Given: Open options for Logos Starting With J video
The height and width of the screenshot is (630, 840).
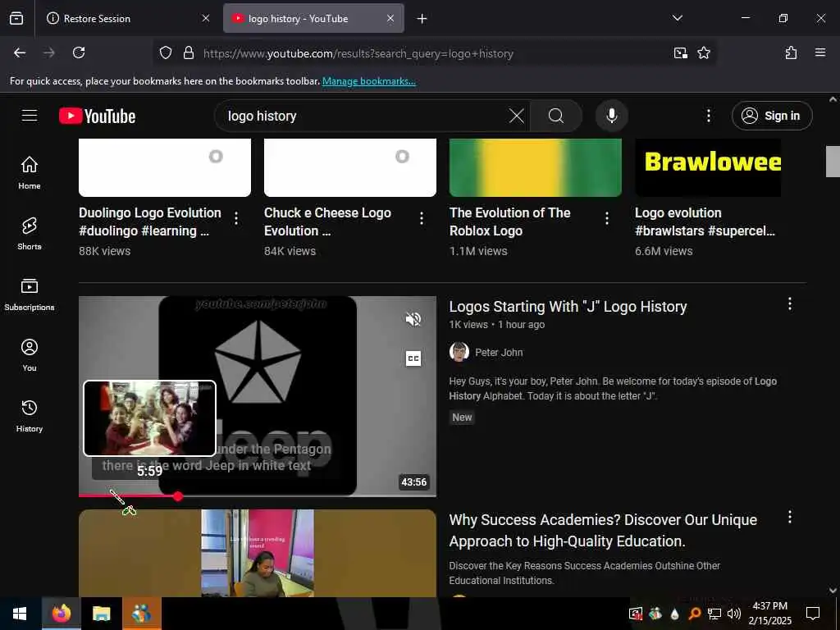Looking at the screenshot, I should (790, 304).
